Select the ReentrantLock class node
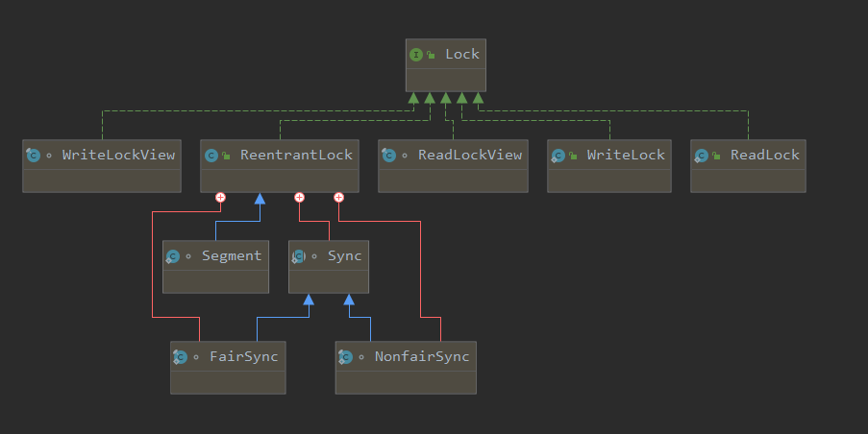The image size is (868, 434). [x=280, y=166]
